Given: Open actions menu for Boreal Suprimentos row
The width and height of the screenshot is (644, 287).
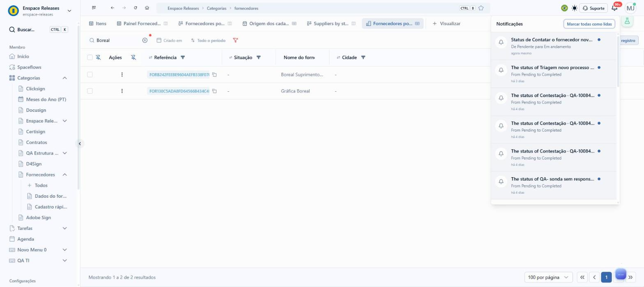Looking at the screenshot, I should pos(122,74).
